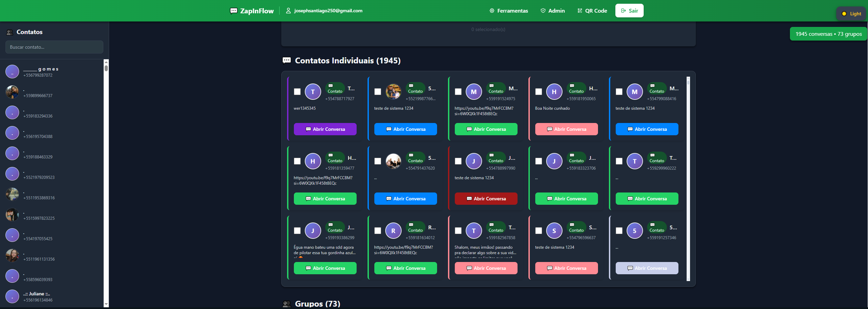The width and height of the screenshot is (868, 309).
Task: Click photo avatar of contact +554791437620
Action: pos(393,161)
